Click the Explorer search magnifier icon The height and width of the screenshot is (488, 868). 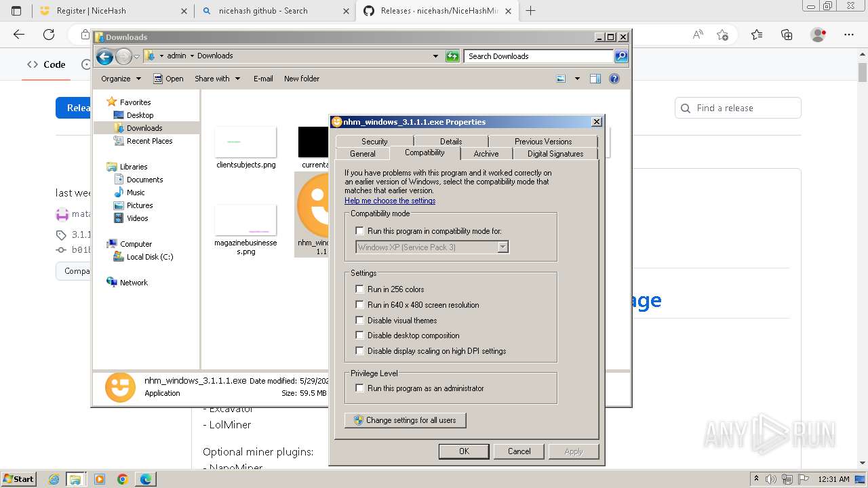pyautogui.click(x=621, y=56)
